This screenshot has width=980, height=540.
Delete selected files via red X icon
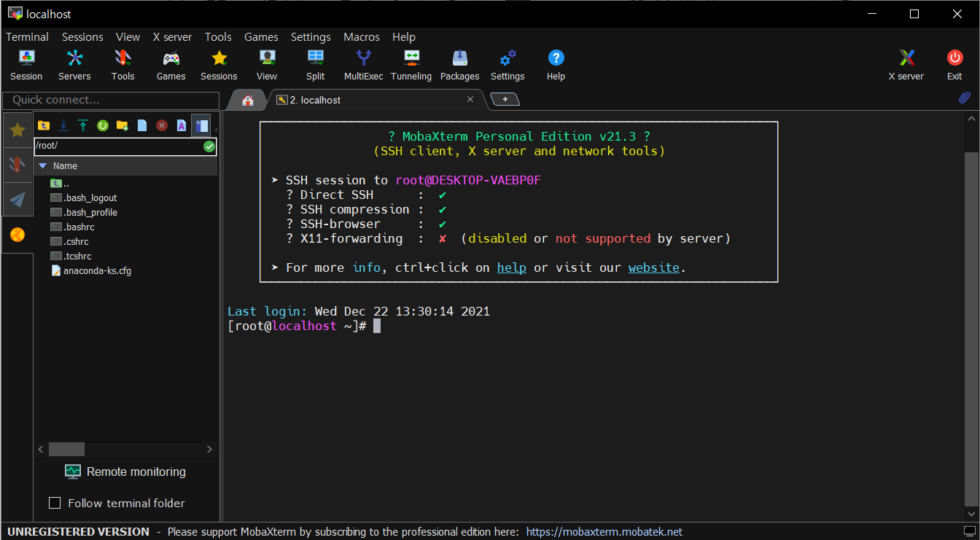pos(162,125)
